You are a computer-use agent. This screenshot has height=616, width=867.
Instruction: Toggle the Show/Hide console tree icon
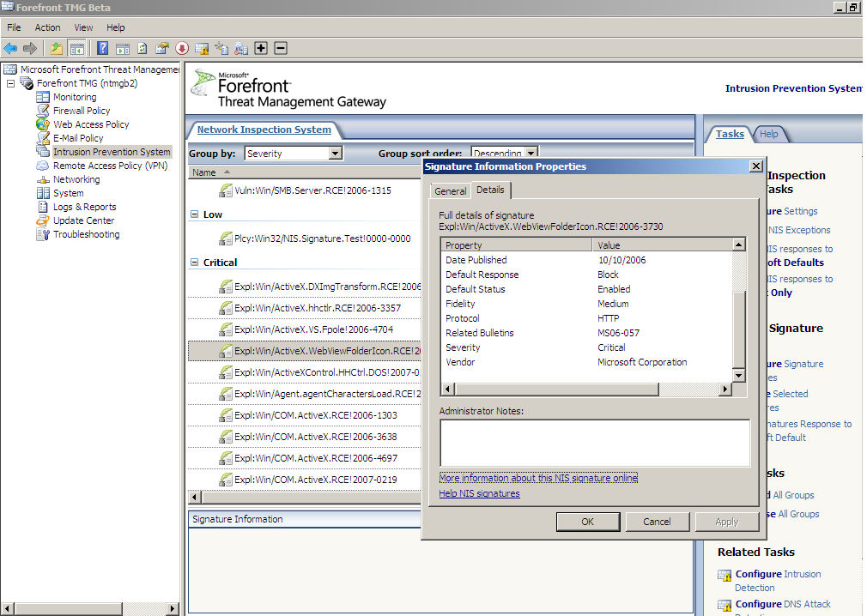coord(77,49)
